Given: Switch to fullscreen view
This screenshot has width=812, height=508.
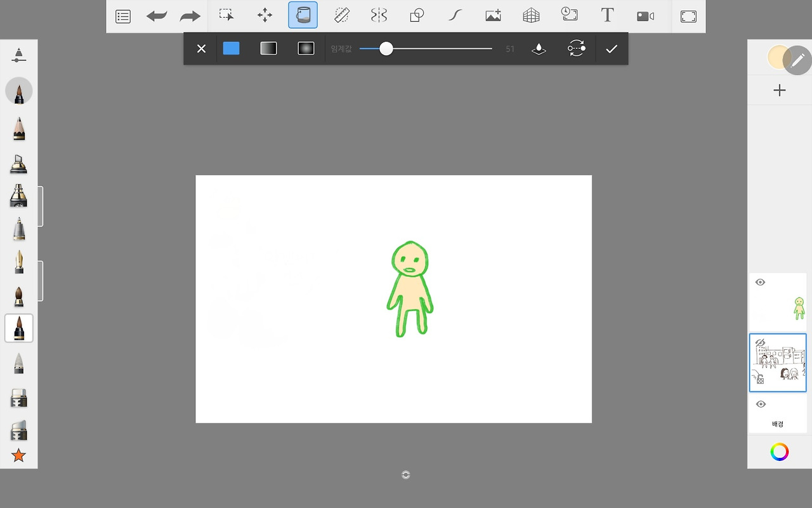Looking at the screenshot, I should click(688, 16).
